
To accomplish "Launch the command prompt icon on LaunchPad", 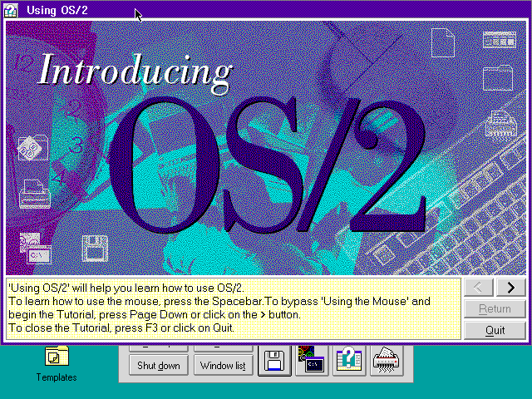I will 312,361.
